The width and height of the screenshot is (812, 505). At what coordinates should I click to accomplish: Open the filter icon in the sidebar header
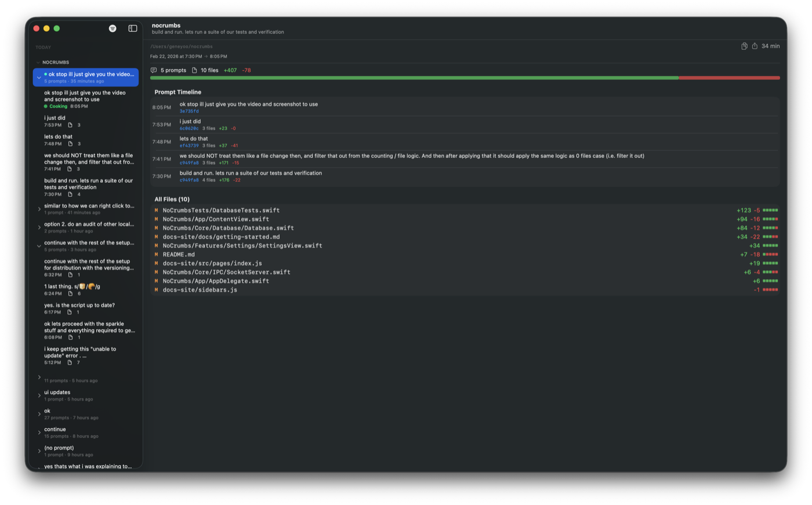point(113,28)
